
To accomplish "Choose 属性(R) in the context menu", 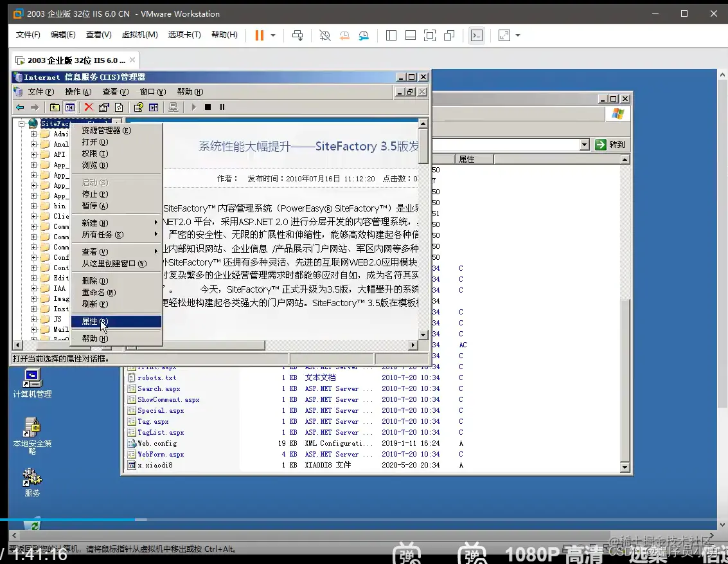I will tap(116, 322).
